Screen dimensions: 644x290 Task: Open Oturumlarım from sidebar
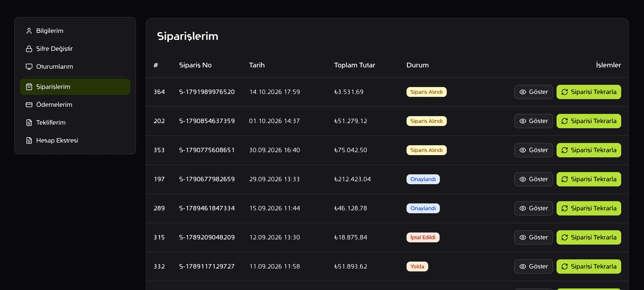tap(75, 67)
